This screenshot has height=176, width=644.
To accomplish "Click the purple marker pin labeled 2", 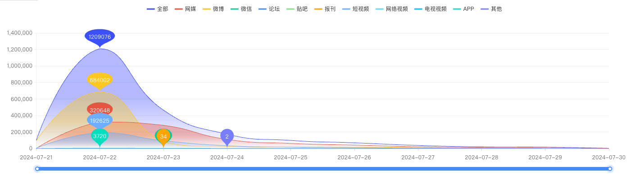I will coord(227,137).
